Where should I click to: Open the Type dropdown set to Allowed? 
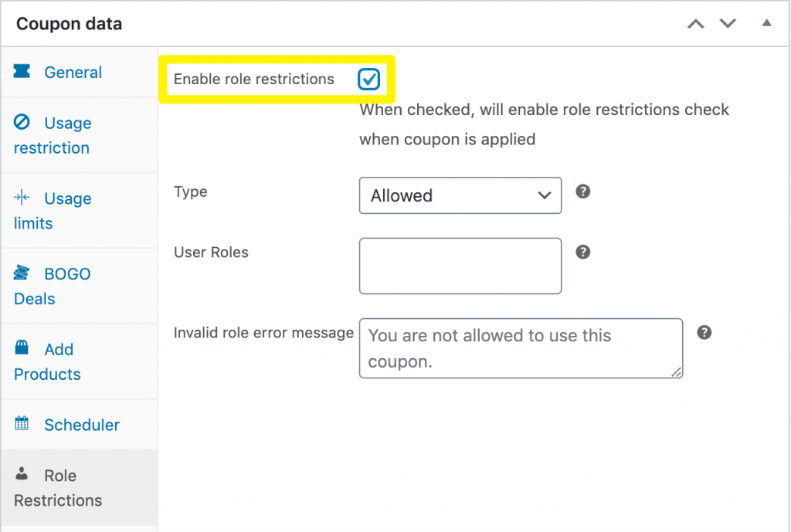(460, 195)
